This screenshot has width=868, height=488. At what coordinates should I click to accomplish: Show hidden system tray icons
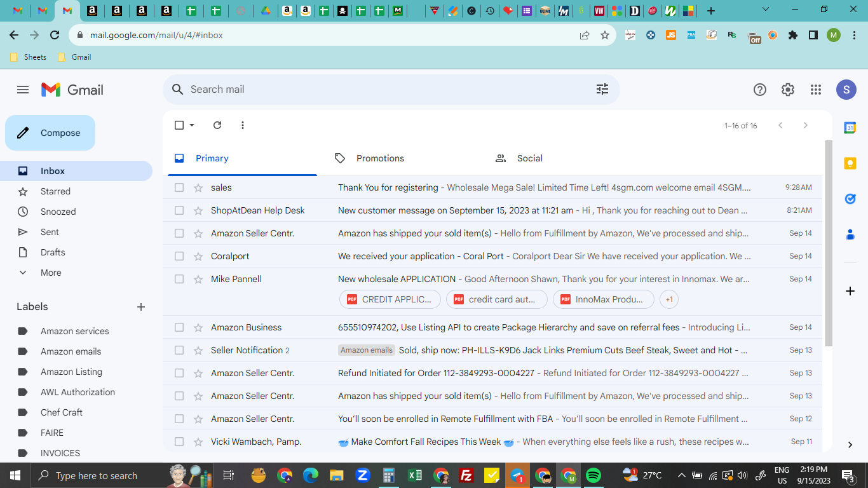pyautogui.click(x=682, y=475)
